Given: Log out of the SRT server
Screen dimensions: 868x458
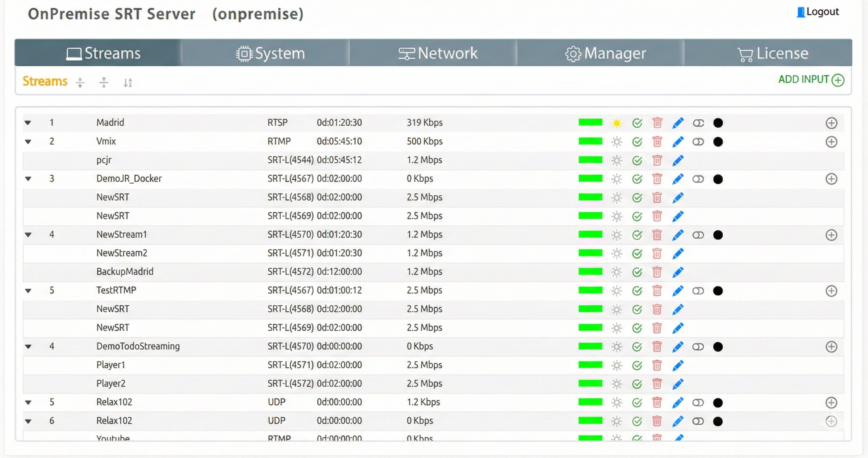Looking at the screenshot, I should (818, 12).
